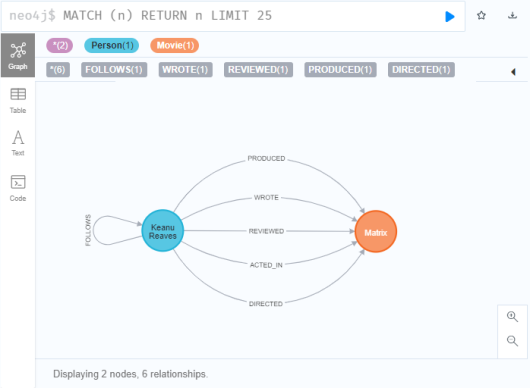Select the Movie(1) node label

[174, 45]
